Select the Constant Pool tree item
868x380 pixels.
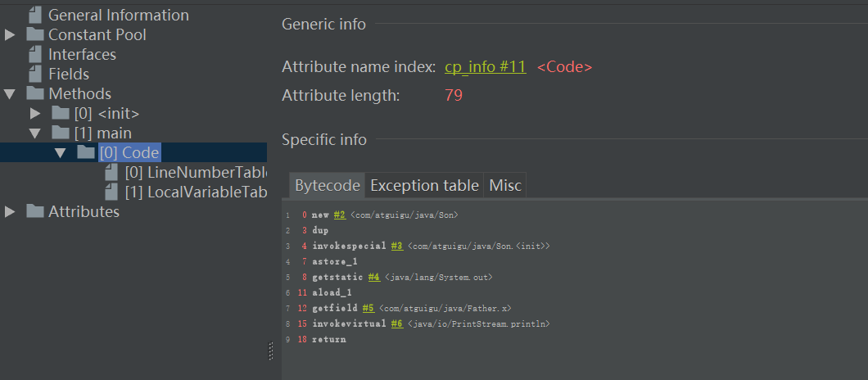point(97,35)
